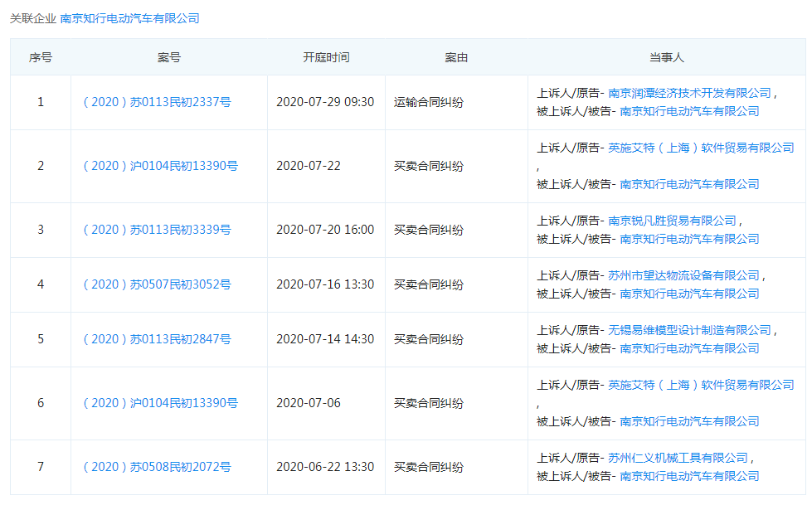This screenshot has height=510, width=812.
Task: Open plaintiff 英施艾特（上海）软件贸易有限公司 in row 2
Action: click(x=701, y=148)
